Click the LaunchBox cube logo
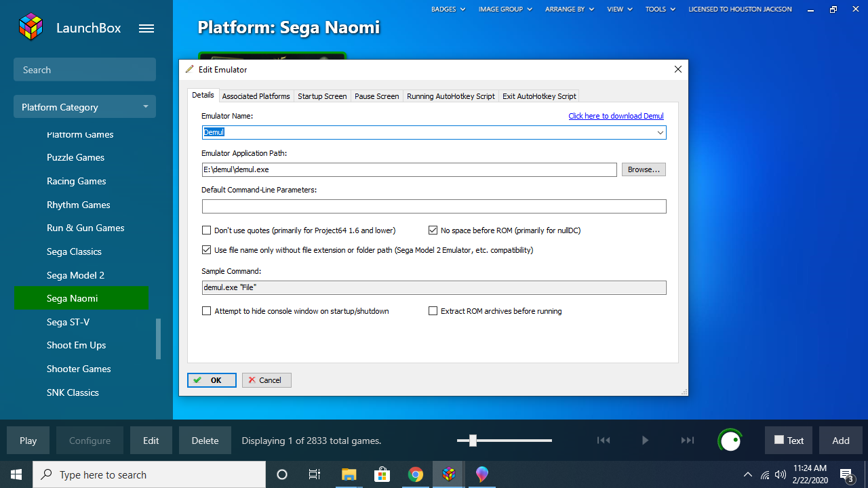The height and width of the screenshot is (488, 868). point(31,27)
